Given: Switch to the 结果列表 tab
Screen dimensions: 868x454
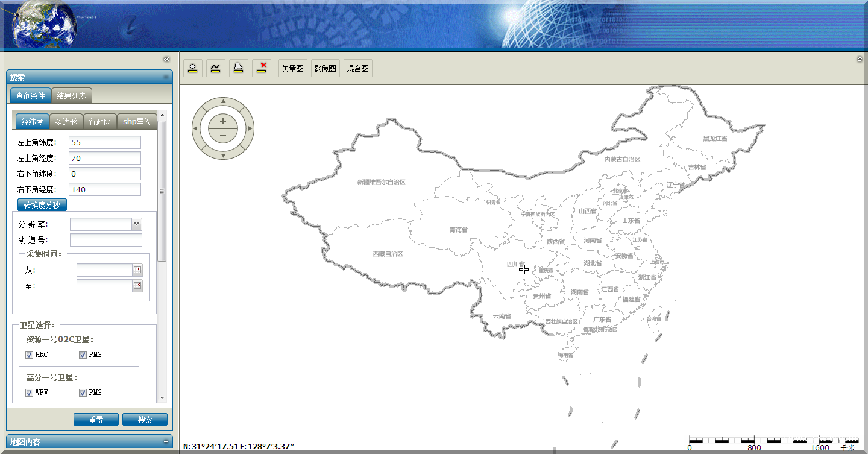Looking at the screenshot, I should pyautogui.click(x=72, y=96).
